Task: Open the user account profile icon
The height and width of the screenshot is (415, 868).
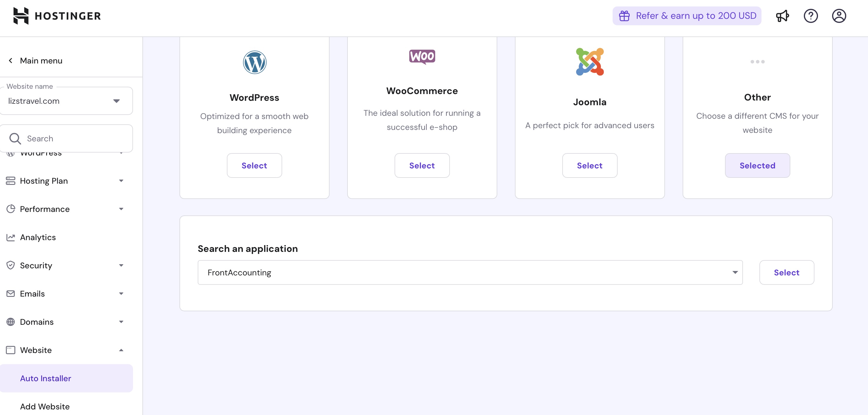Action: (x=839, y=16)
